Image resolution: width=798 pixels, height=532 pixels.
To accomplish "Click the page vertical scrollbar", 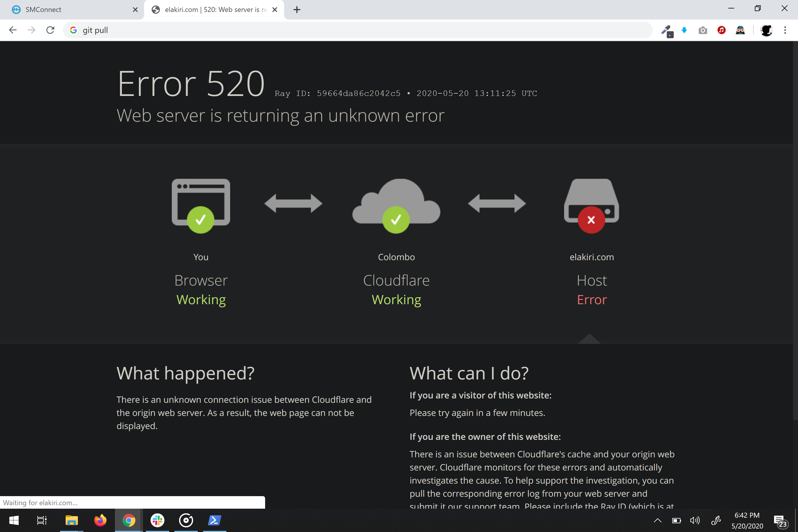I will tap(795, 231).
